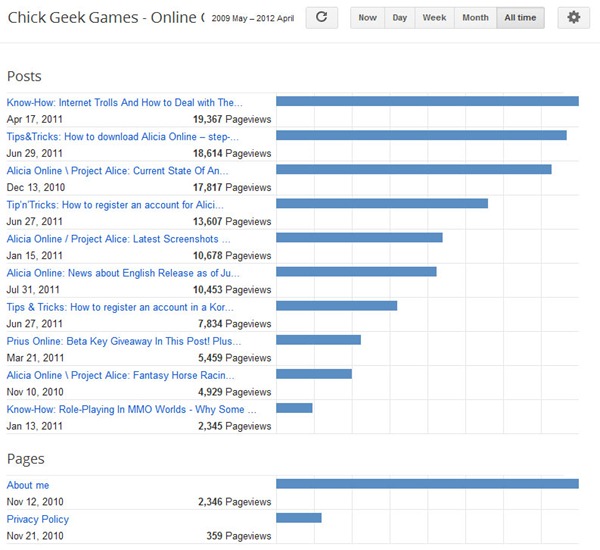The image size is (600, 550).
Task: Click the bar for the 7,834 pageviews post
Action: coord(337,305)
